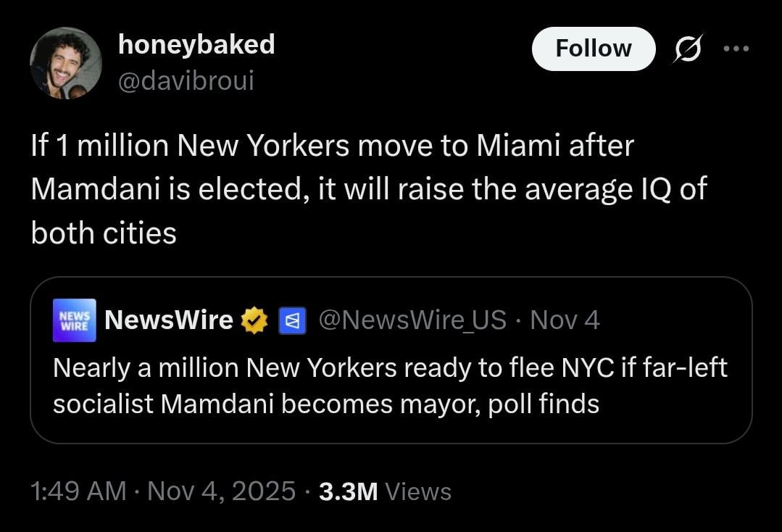The width and height of the screenshot is (782, 532).
Task: Open the @NewsWire_US handle
Action: (x=412, y=320)
